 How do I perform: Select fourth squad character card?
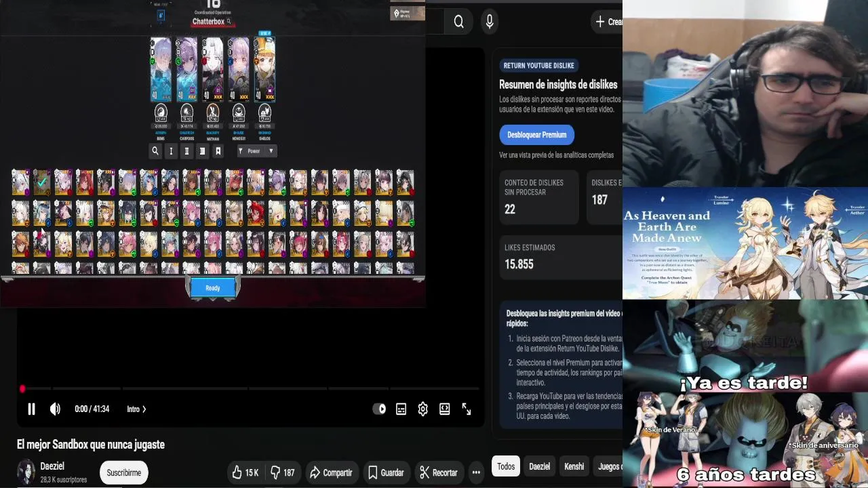point(238,69)
